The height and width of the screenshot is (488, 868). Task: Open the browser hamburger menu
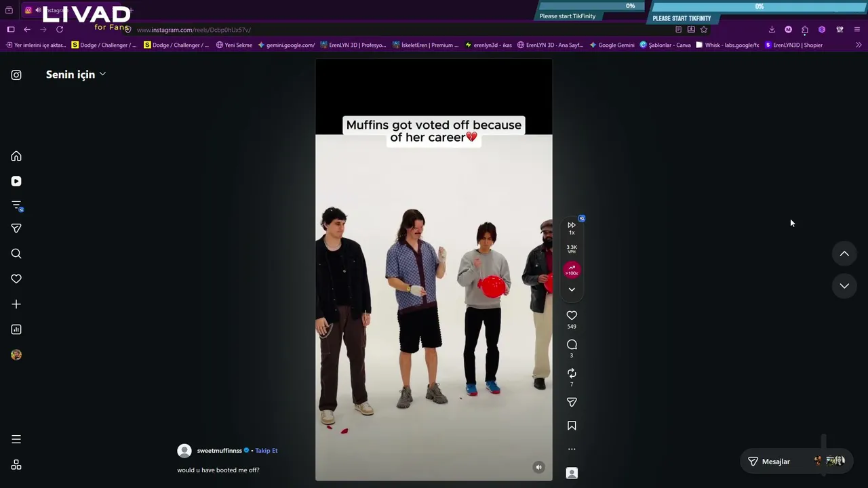coord(857,30)
